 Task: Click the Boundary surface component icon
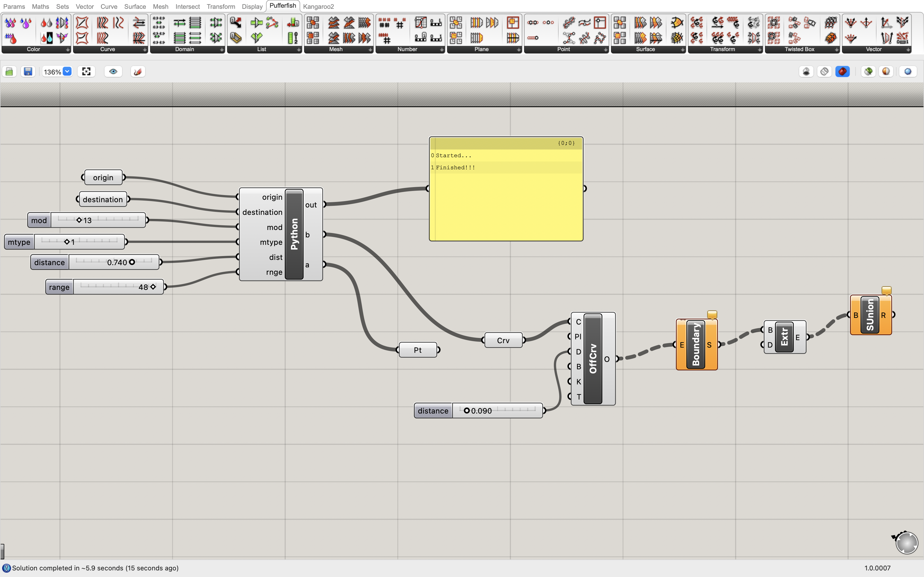click(x=696, y=344)
